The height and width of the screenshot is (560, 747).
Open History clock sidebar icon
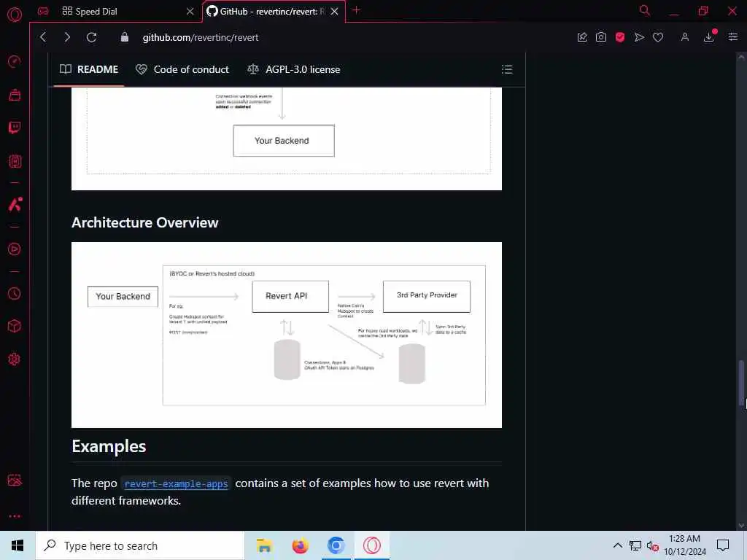pos(15,293)
